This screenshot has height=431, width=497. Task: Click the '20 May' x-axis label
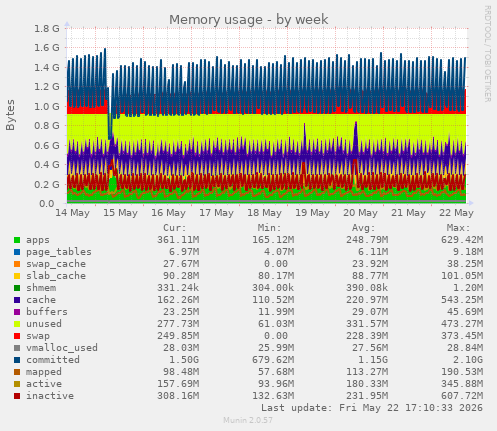pos(361,213)
